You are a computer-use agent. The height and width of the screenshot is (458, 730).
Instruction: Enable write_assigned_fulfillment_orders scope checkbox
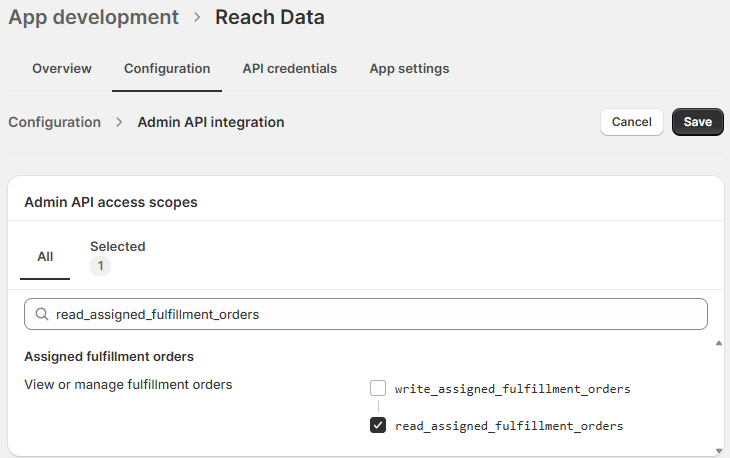(378, 388)
